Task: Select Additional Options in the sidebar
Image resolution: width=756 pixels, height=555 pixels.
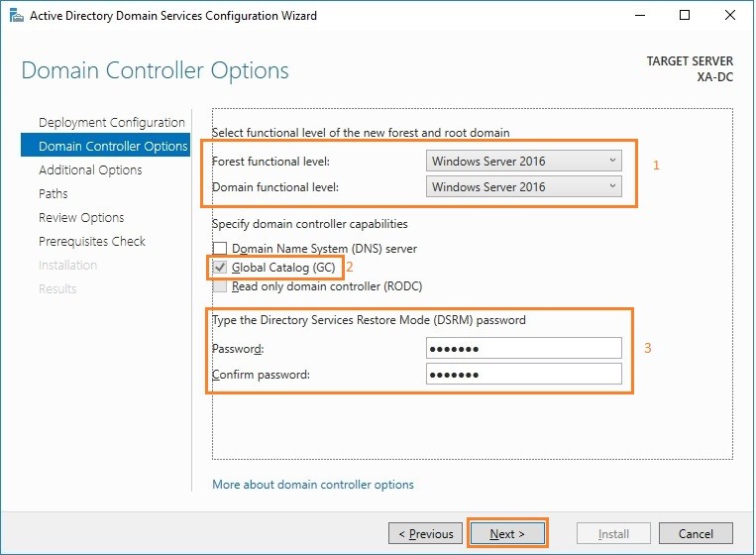Action: (90, 169)
